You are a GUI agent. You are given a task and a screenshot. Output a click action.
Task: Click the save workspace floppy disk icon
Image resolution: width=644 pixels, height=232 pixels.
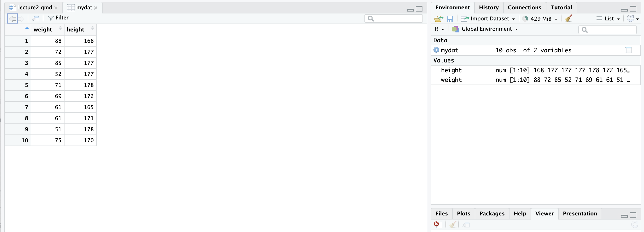tap(450, 19)
